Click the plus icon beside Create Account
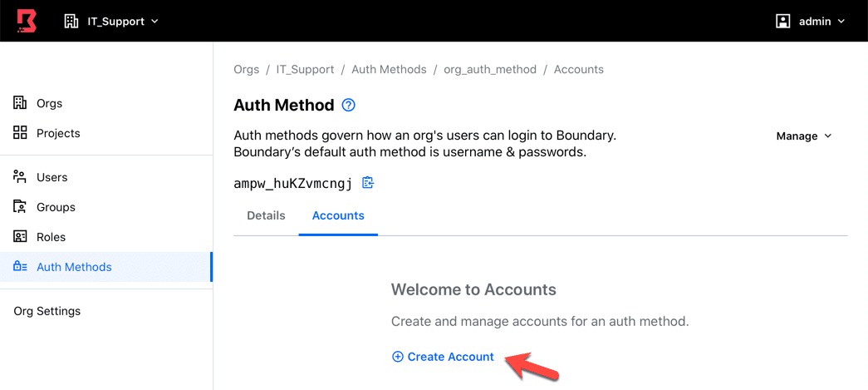 [397, 357]
